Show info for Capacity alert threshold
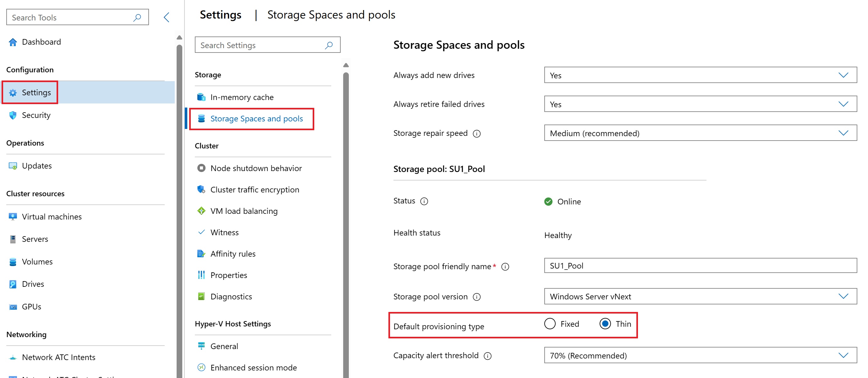Viewport: 868px width, 378px height. (x=487, y=356)
